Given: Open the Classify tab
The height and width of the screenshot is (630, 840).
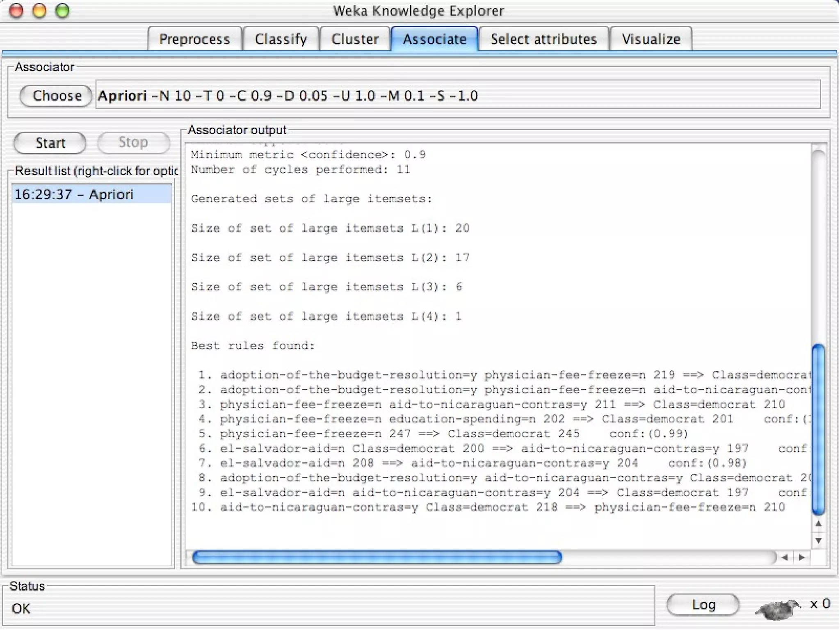Looking at the screenshot, I should [281, 39].
